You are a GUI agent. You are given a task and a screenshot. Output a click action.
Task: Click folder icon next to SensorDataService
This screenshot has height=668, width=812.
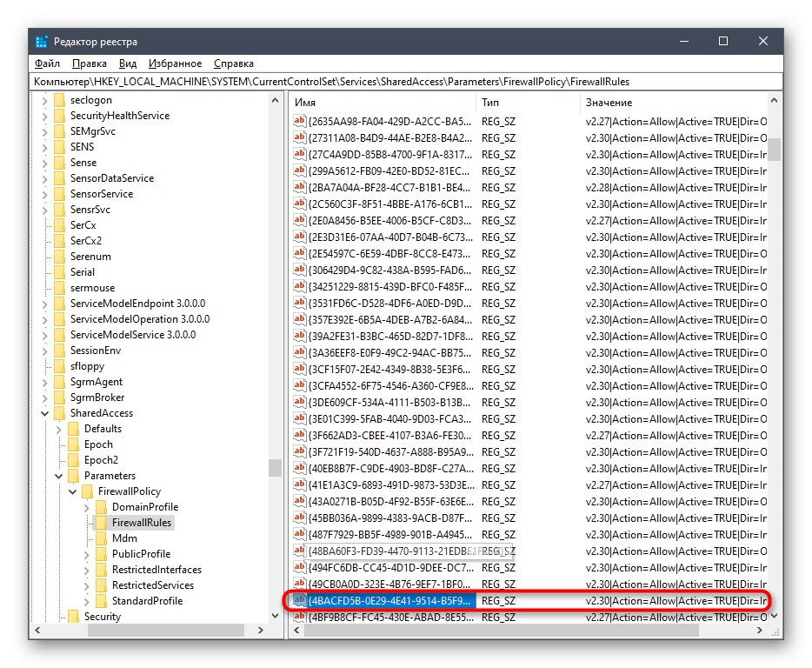(x=60, y=178)
